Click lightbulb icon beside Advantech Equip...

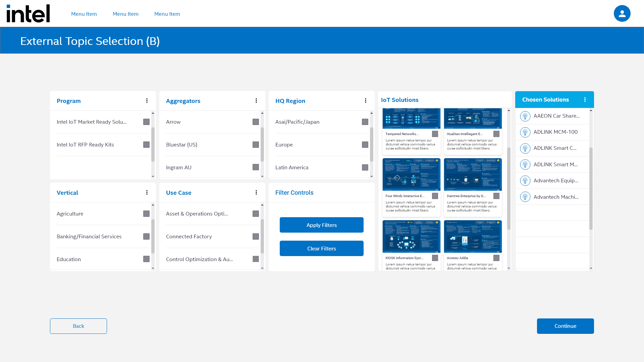click(525, 181)
